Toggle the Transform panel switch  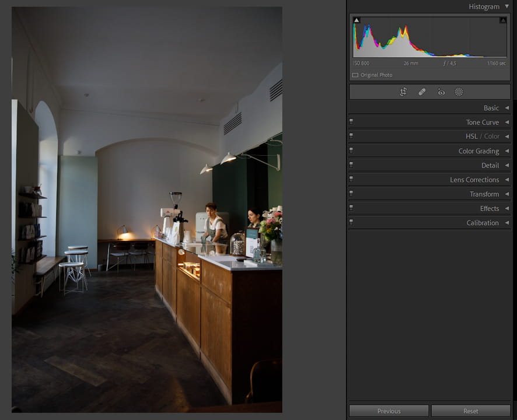coord(351,193)
